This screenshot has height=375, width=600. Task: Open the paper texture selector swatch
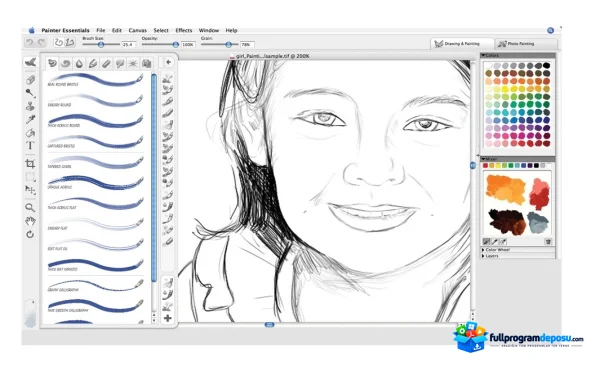(30, 314)
